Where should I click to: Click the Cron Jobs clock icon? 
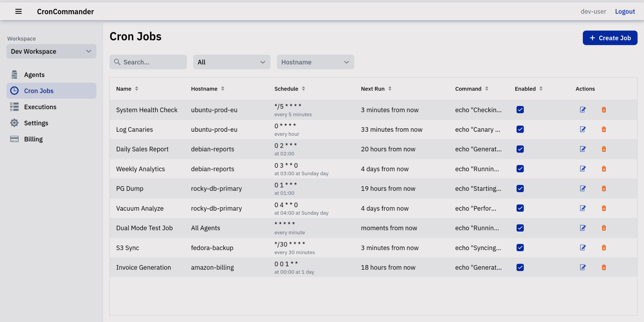pos(14,91)
